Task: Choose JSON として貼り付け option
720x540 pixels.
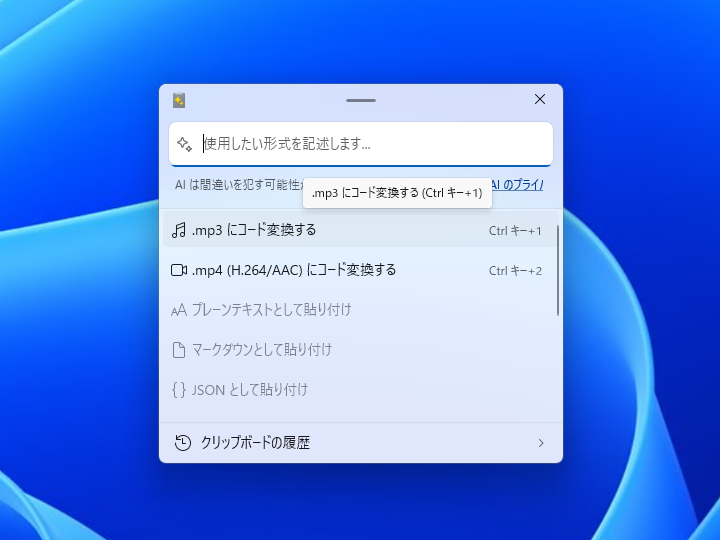Action: 360,390
